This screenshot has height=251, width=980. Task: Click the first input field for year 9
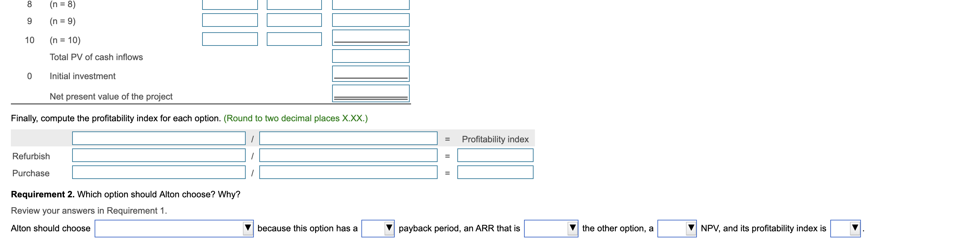[230, 20]
